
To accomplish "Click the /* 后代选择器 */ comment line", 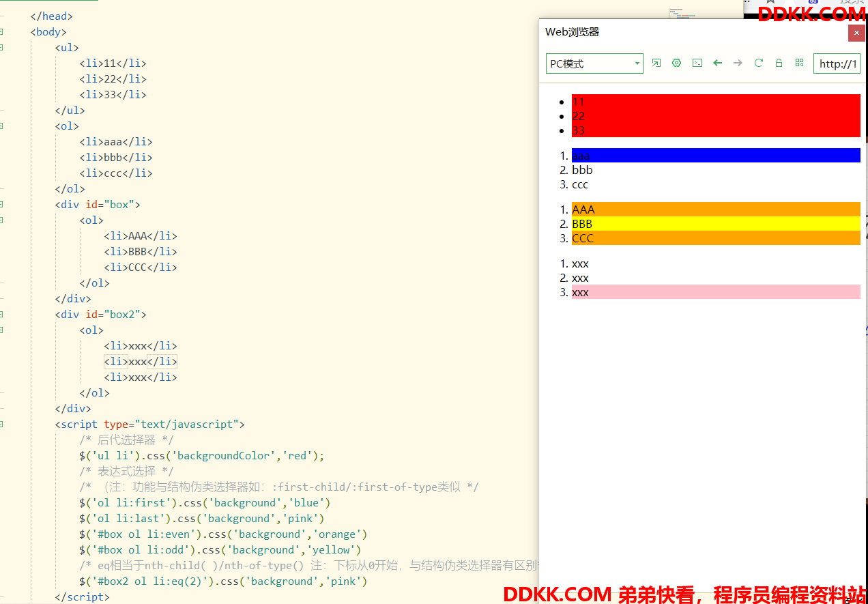I will tap(126, 440).
